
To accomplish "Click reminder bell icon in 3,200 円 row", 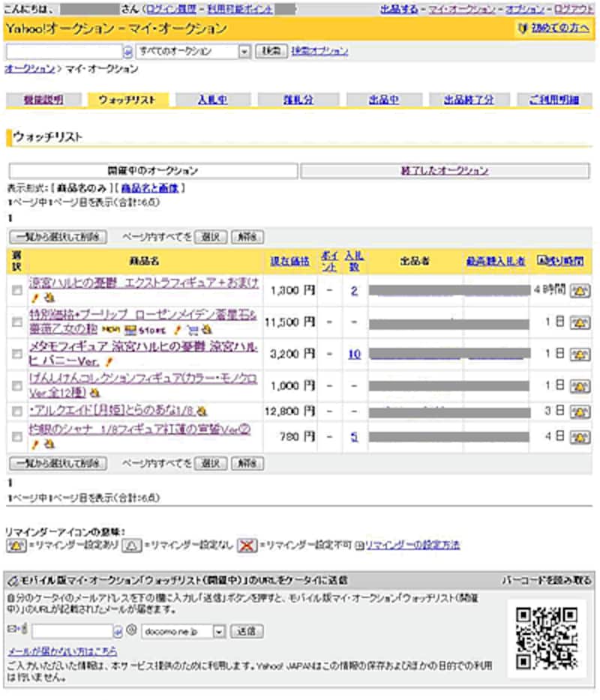I will click(x=580, y=354).
